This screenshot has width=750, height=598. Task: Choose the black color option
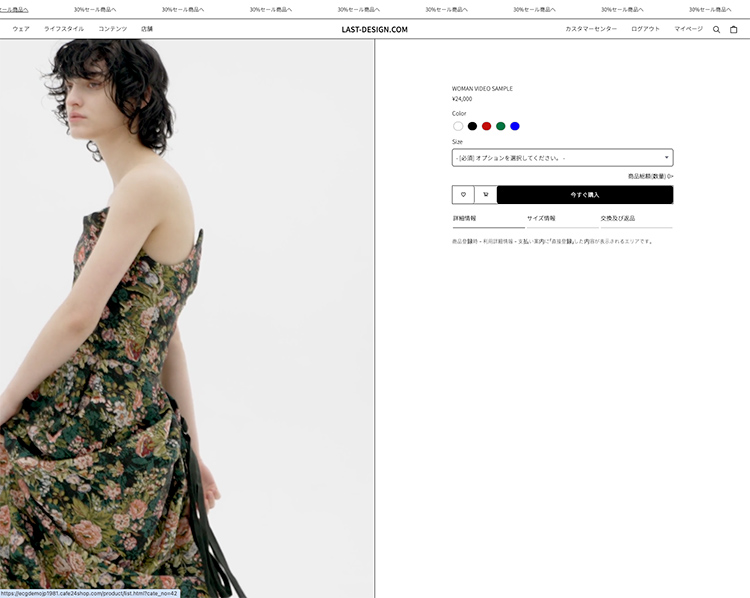coord(472,126)
